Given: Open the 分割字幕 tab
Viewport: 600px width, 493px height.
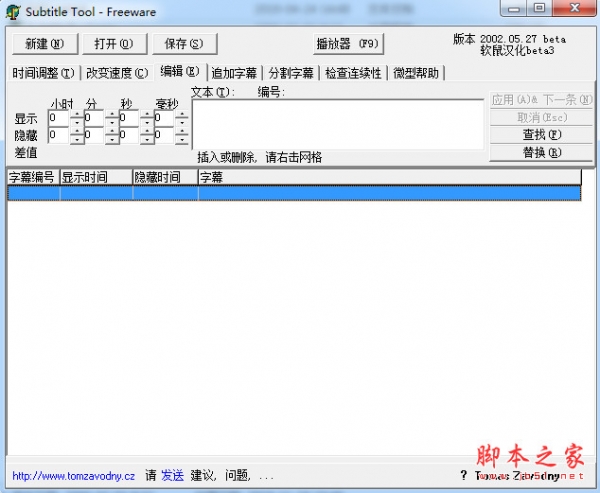Looking at the screenshot, I should [291, 73].
